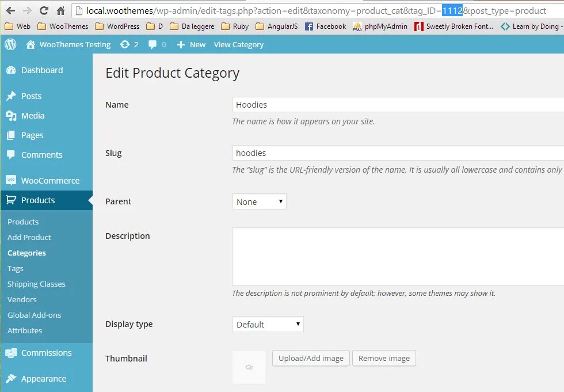Open the AngularJS bookmark folder
This screenshot has height=392, width=564.
click(277, 26)
